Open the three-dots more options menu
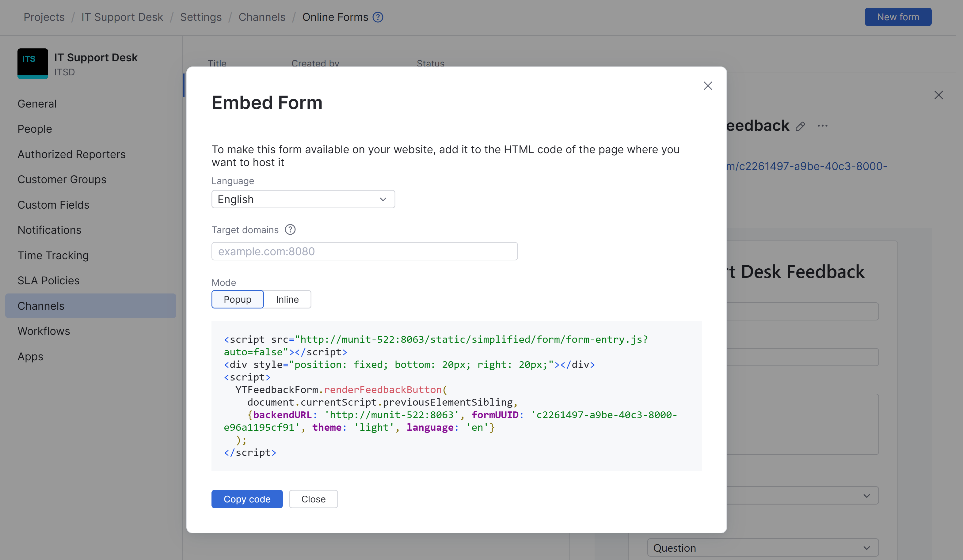Viewport: 963px width, 560px height. (822, 126)
